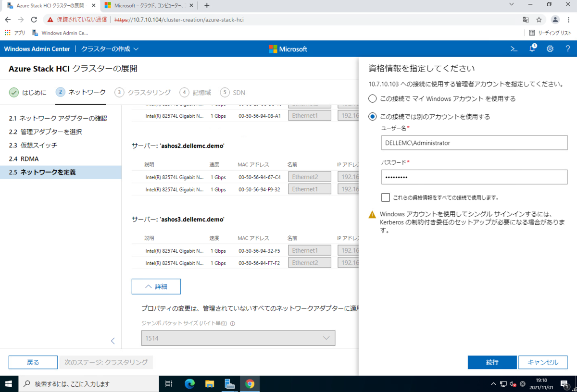Click the muted volume tray icon
The width and height of the screenshot is (577, 392).
pyautogui.click(x=513, y=384)
